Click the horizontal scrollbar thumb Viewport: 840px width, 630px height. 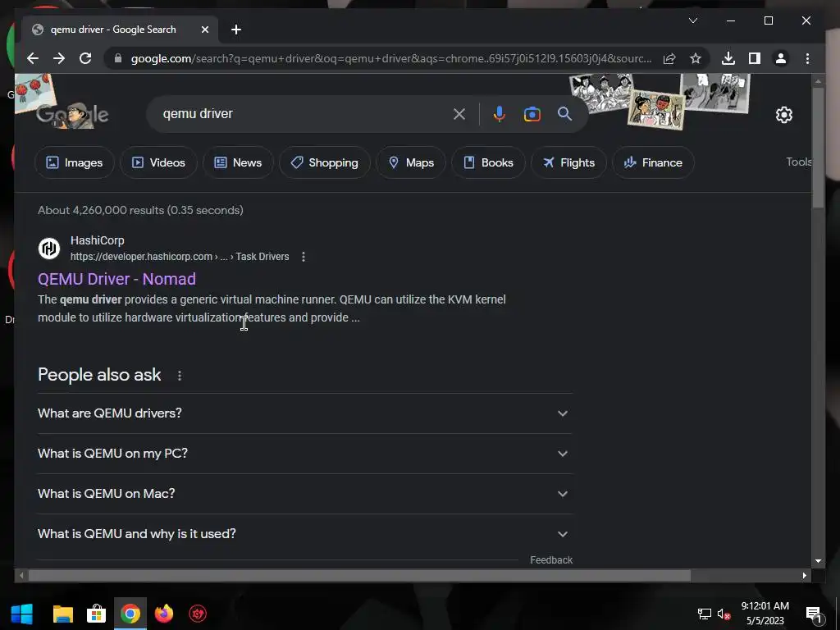coord(359,575)
